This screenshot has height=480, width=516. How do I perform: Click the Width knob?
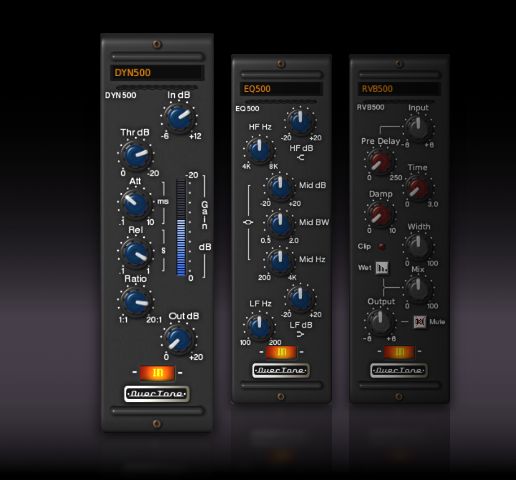tap(418, 247)
